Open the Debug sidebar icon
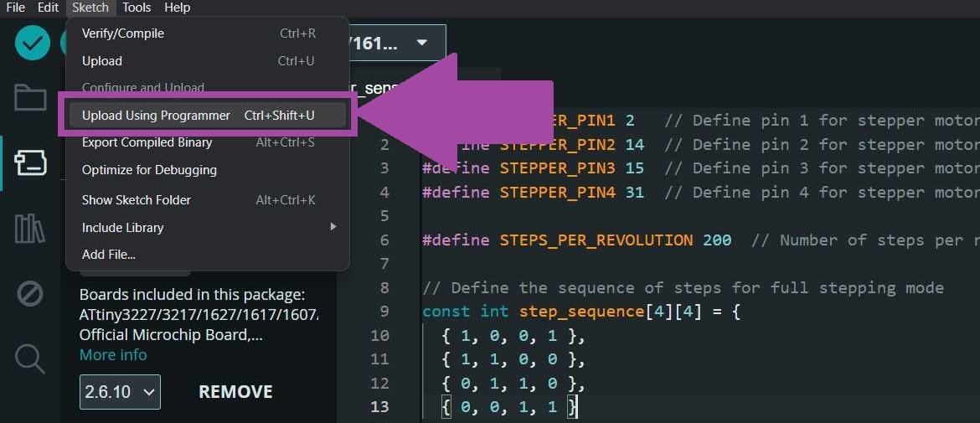This screenshot has height=423, width=980. click(30, 294)
